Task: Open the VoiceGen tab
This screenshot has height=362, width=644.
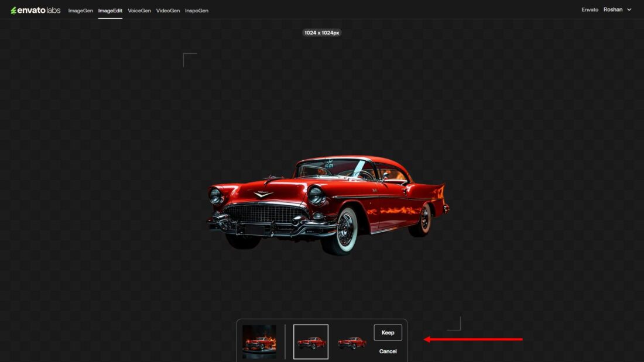Action: [139, 10]
